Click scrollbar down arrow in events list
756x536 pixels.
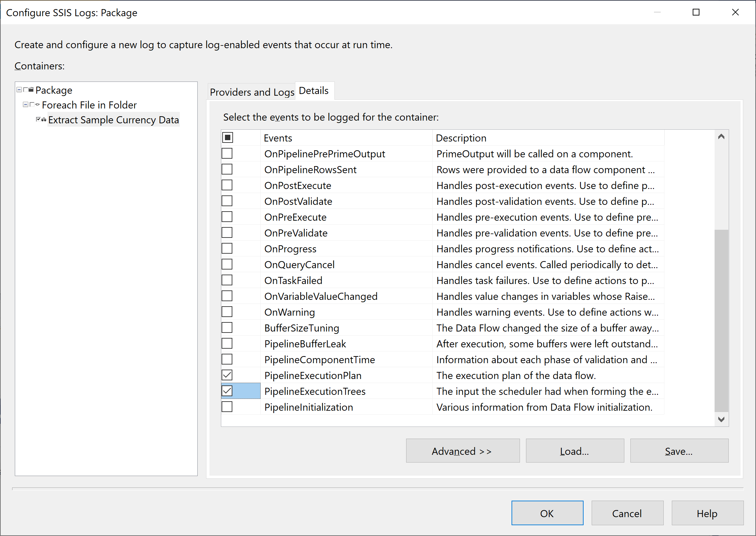pos(721,419)
